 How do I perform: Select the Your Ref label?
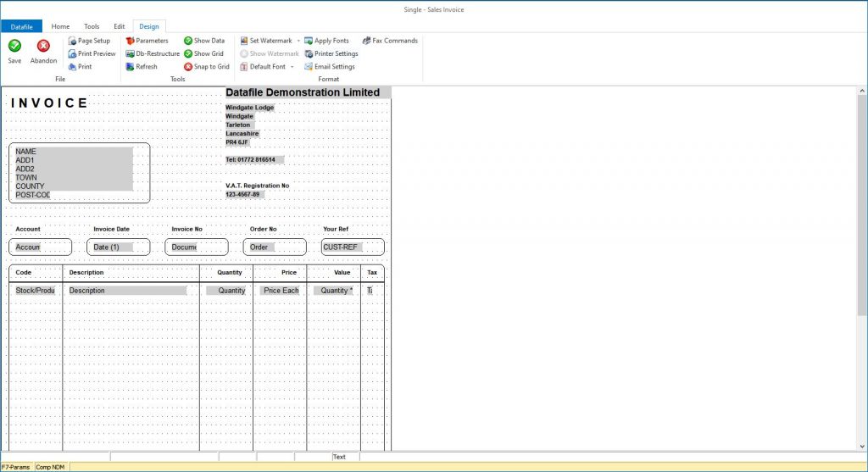click(x=336, y=229)
